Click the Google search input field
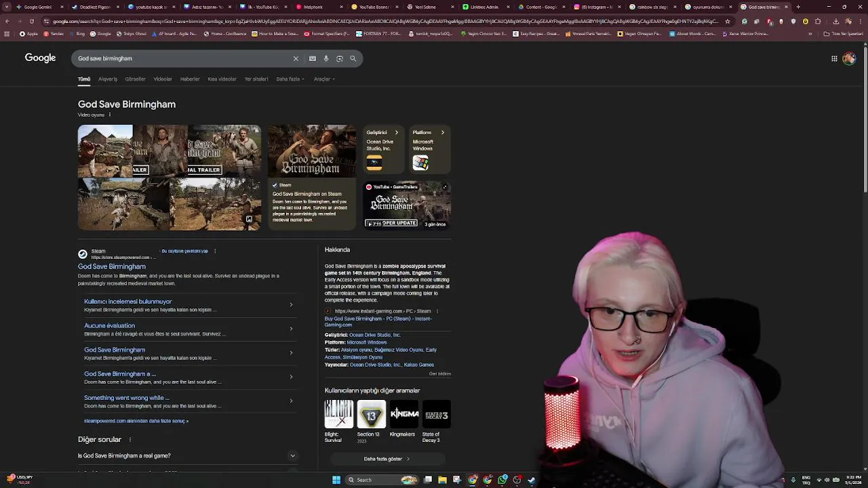 (x=183, y=59)
